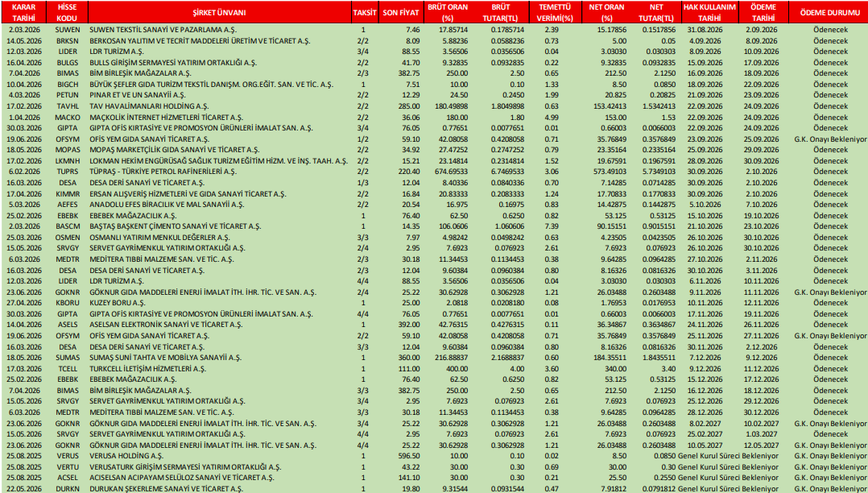
Task: Select the SUWEN stock code cell
Action: coord(68,29)
